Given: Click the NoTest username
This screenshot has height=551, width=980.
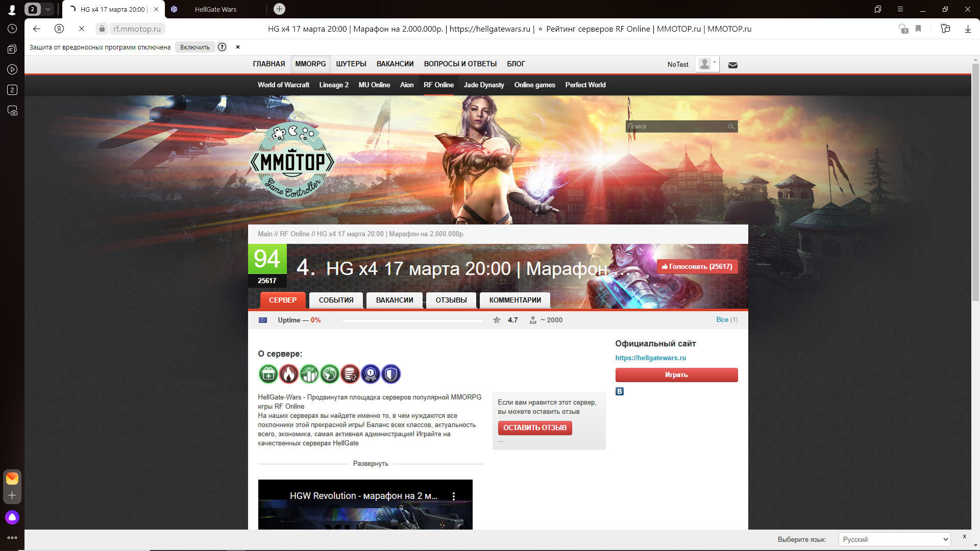Looking at the screenshot, I should click(678, 64).
